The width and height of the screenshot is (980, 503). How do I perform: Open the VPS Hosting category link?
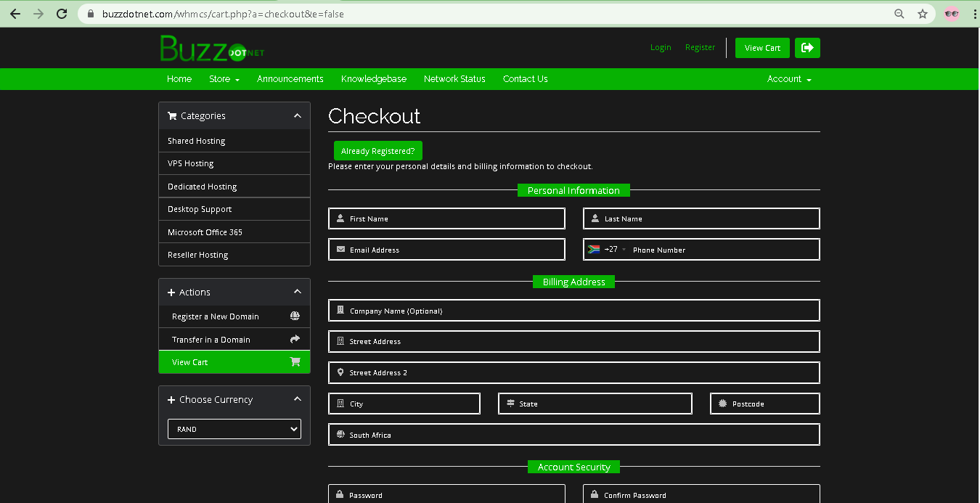tap(191, 163)
